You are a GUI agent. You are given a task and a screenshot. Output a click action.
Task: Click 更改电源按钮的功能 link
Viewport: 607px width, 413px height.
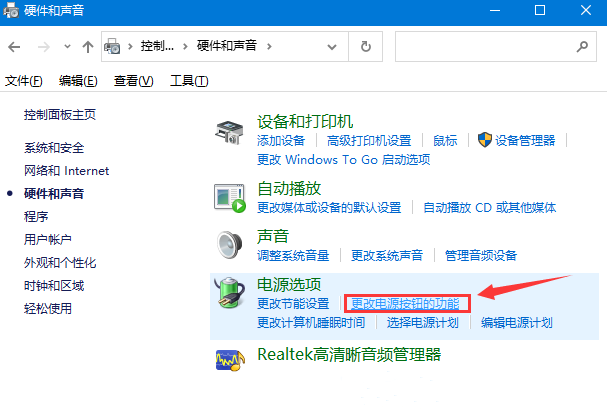click(x=405, y=303)
